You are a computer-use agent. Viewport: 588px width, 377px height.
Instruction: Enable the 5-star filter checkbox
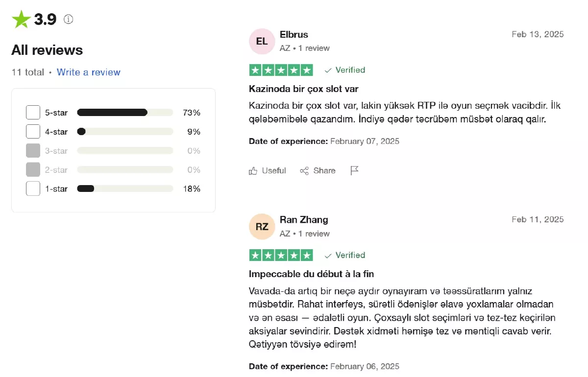coord(33,113)
